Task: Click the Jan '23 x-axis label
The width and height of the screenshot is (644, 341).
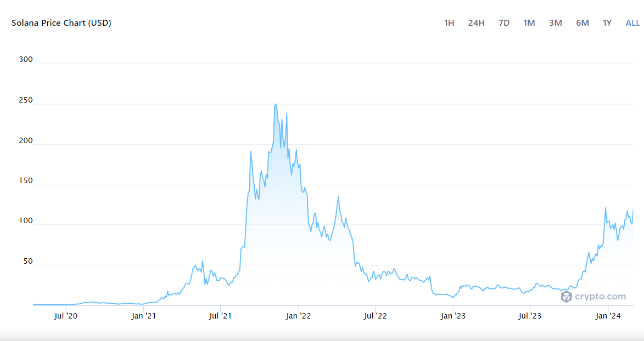Action: coord(453,316)
